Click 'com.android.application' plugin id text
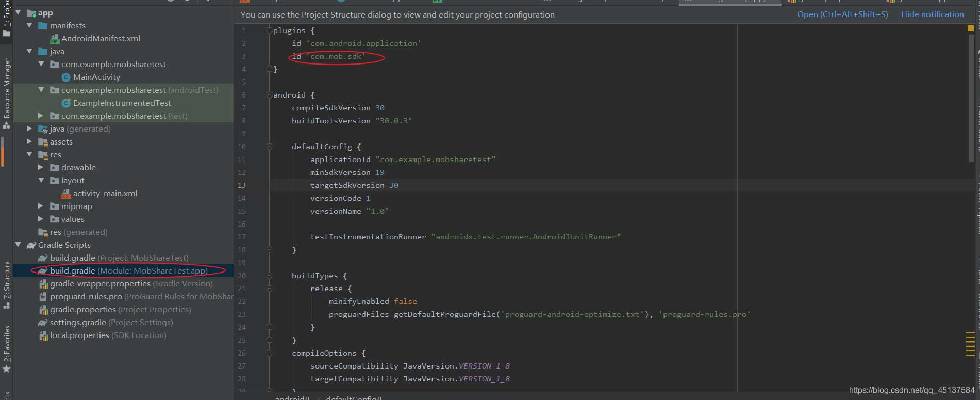The height and width of the screenshot is (400, 980). [x=363, y=43]
